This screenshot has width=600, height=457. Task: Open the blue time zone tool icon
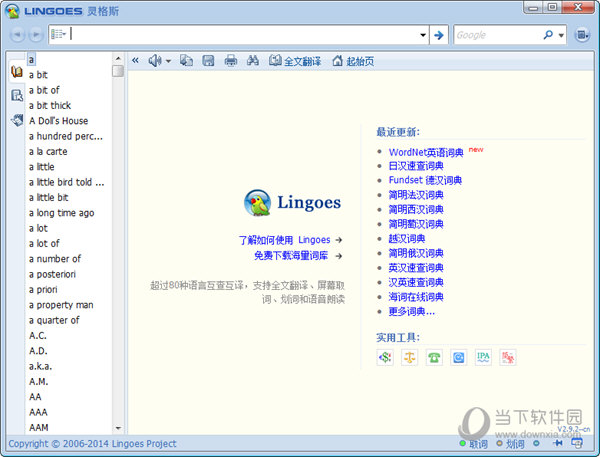tap(458, 357)
